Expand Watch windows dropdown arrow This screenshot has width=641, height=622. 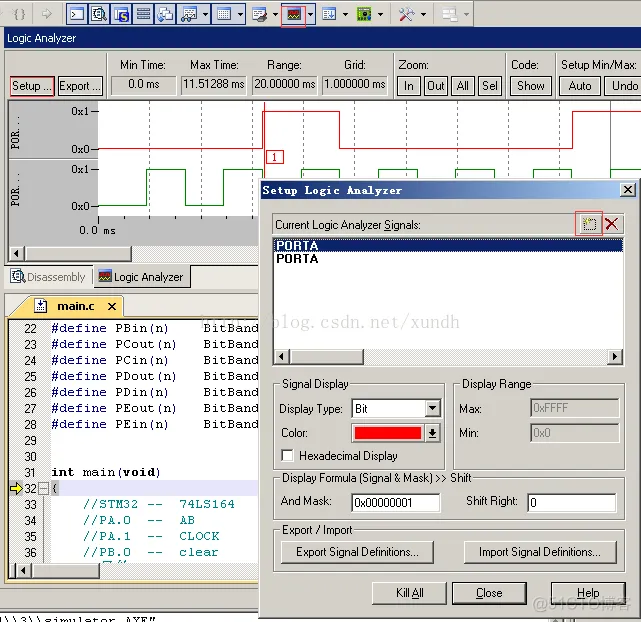205,14
